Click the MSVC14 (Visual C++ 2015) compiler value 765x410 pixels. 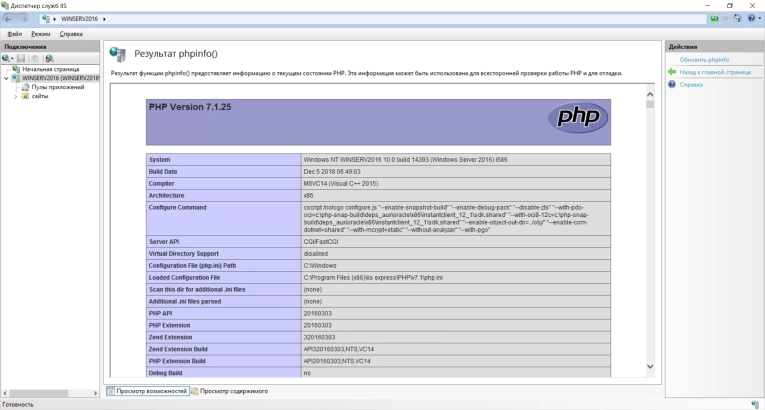pos(341,184)
